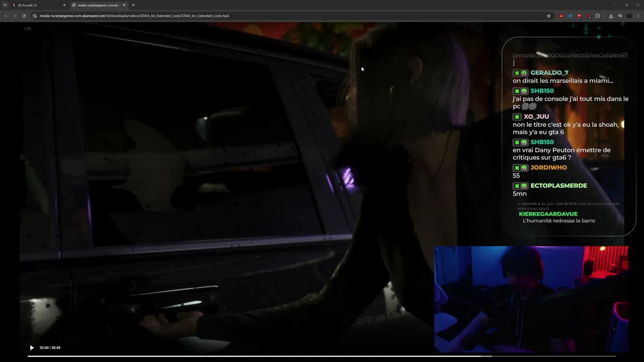Minimize the browser window

[615, 5]
